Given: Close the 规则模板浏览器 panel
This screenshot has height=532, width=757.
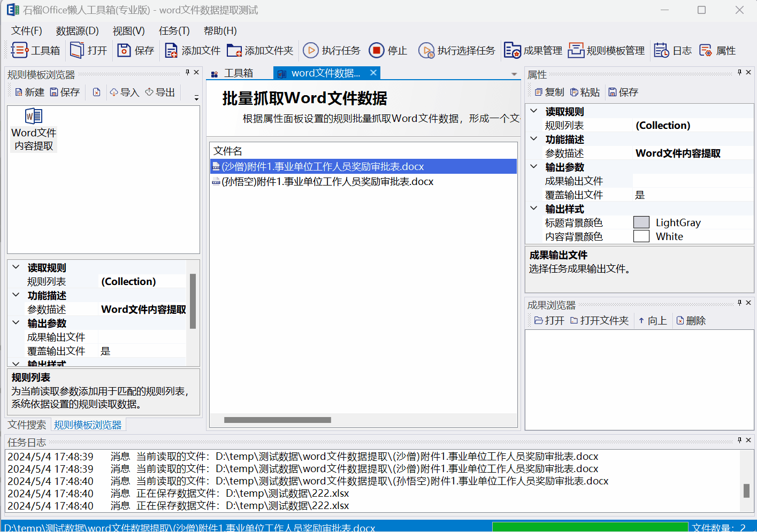Looking at the screenshot, I should click(196, 72).
